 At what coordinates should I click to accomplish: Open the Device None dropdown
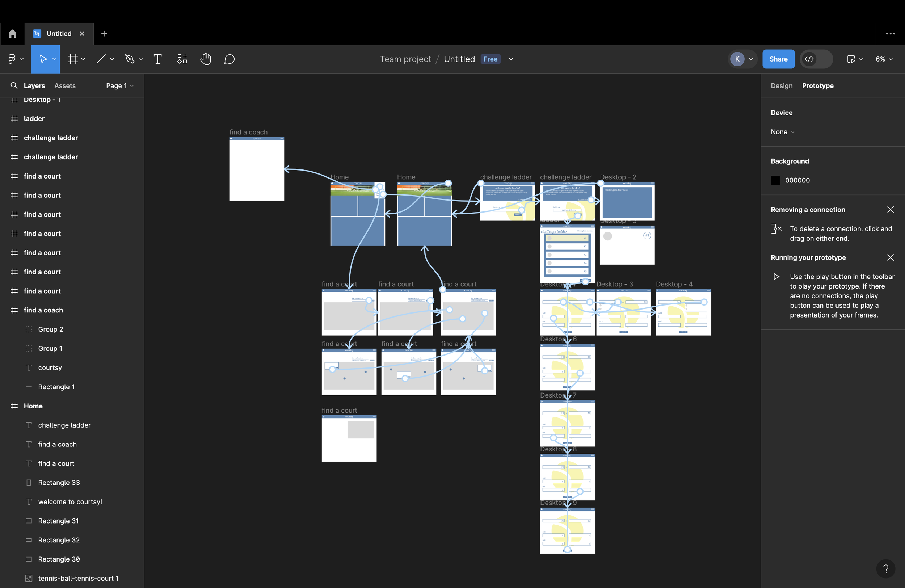[x=782, y=131]
